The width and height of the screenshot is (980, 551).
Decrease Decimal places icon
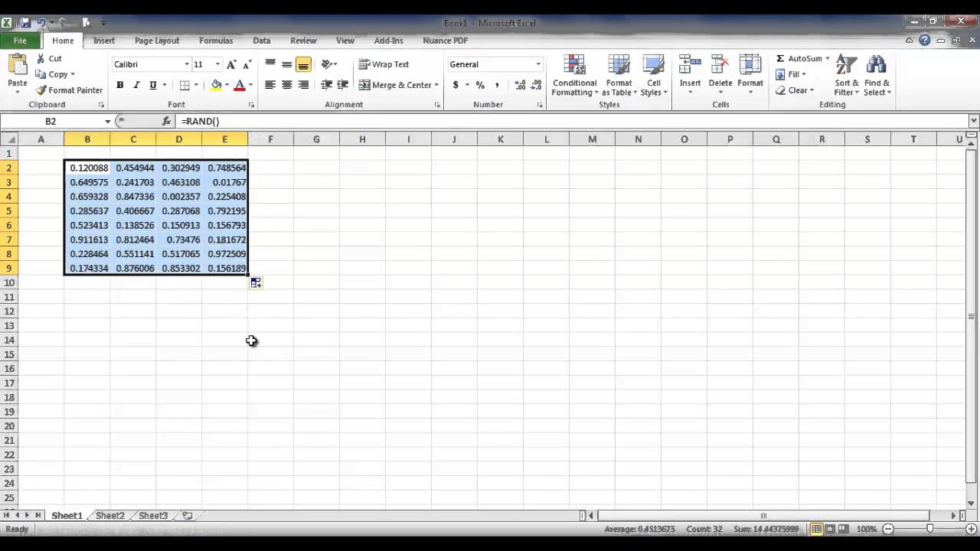[536, 85]
